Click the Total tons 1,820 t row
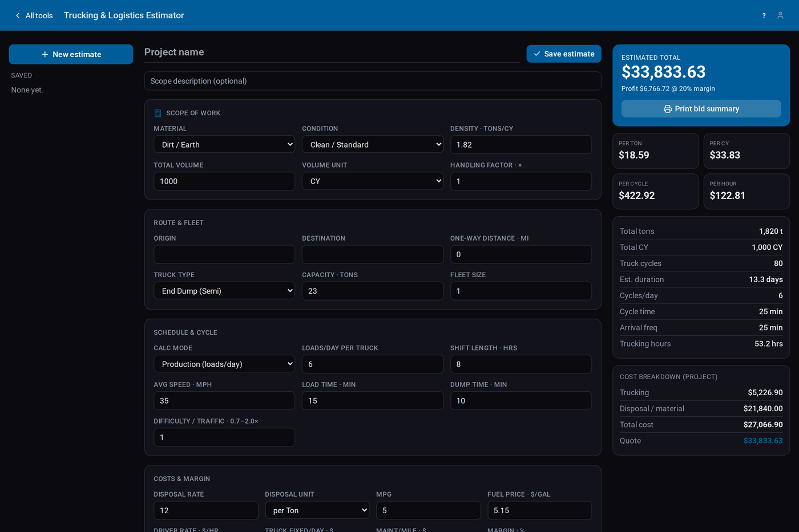Screen dimensions: 799x532 [x=701, y=231]
